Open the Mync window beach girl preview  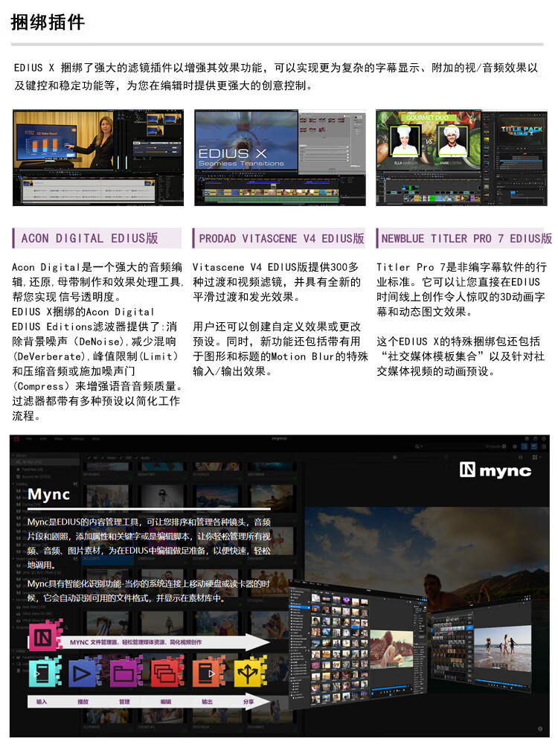point(391,649)
